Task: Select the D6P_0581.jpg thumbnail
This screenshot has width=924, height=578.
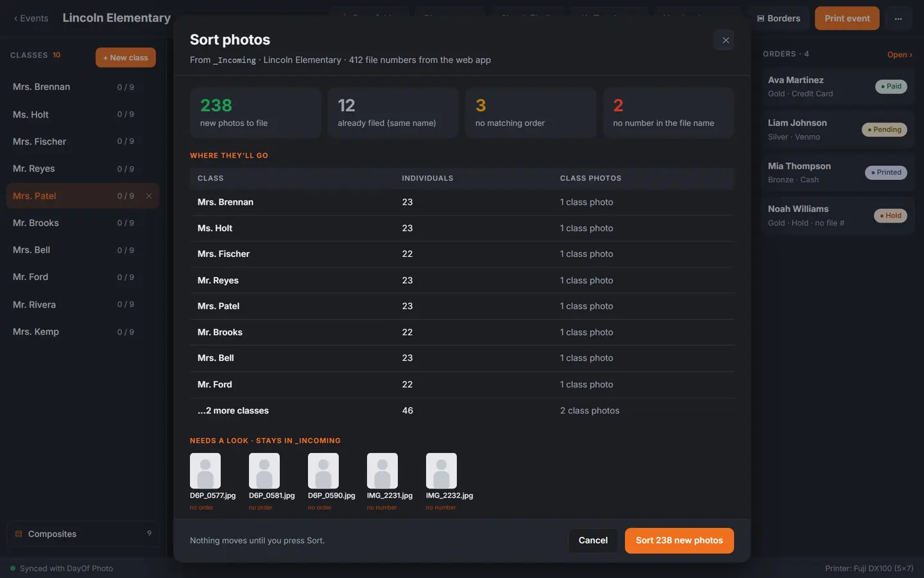Action: click(264, 471)
